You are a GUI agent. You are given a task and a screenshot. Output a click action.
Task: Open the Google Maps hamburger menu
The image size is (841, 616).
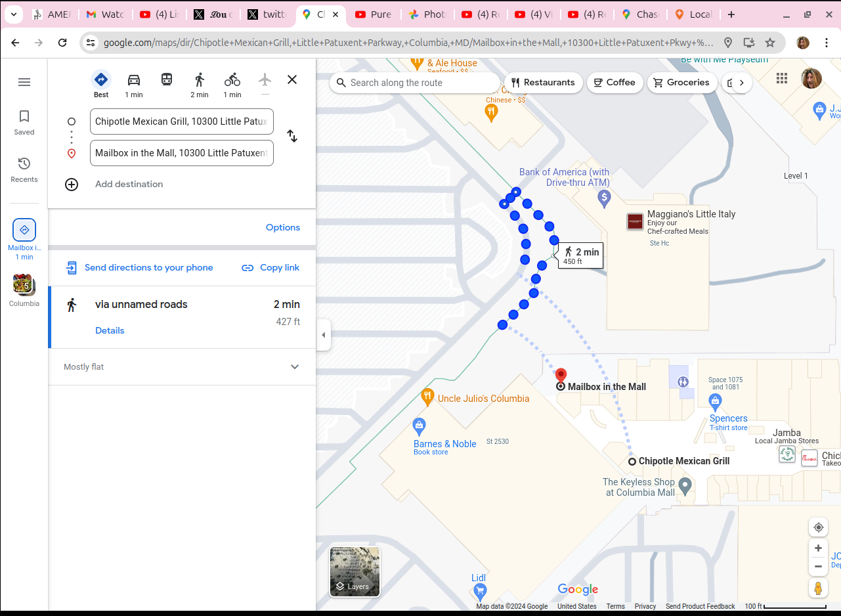[24, 82]
